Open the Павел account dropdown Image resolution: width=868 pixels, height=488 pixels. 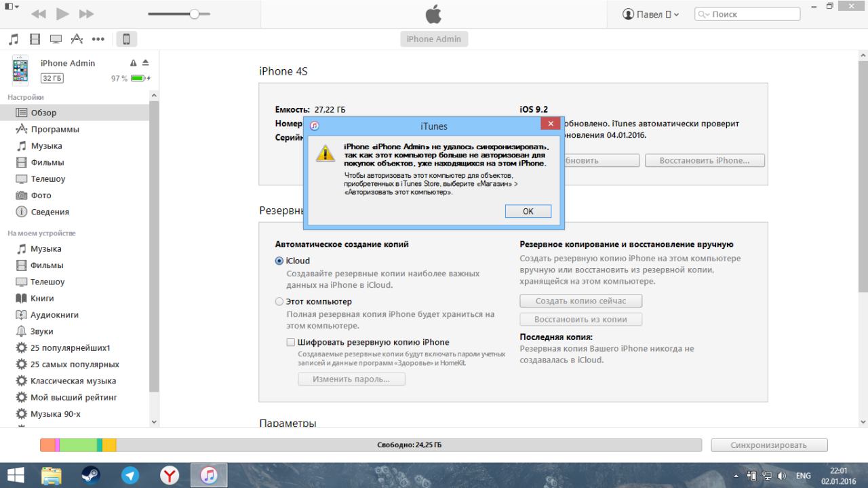click(x=650, y=14)
